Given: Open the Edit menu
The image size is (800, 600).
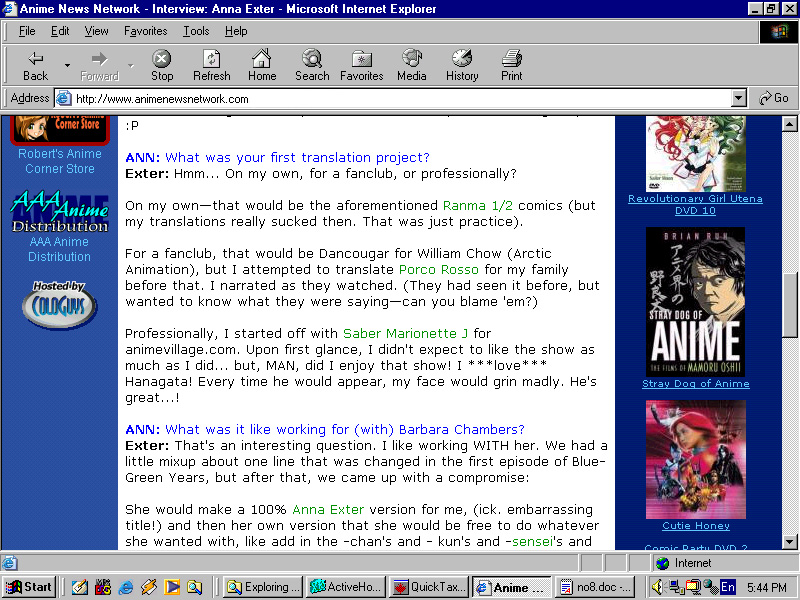Looking at the screenshot, I should (60, 31).
